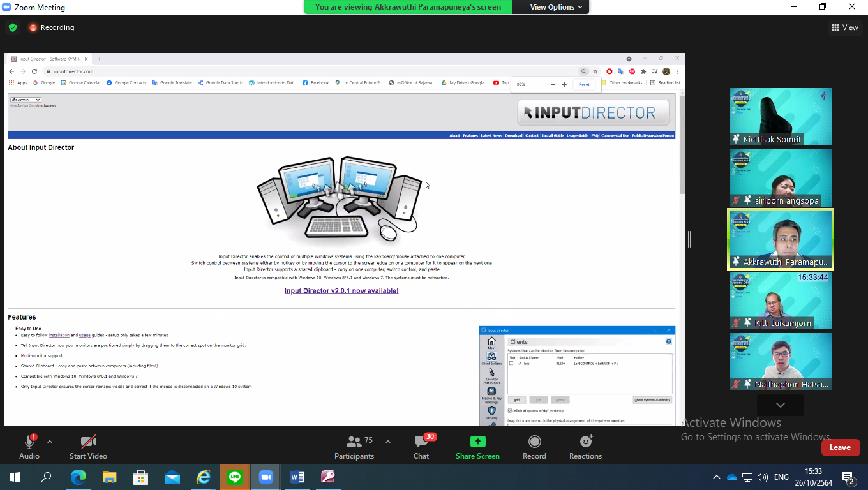The image size is (868, 490).
Task: Click Usage Guide in site navigation
Action: click(578, 135)
